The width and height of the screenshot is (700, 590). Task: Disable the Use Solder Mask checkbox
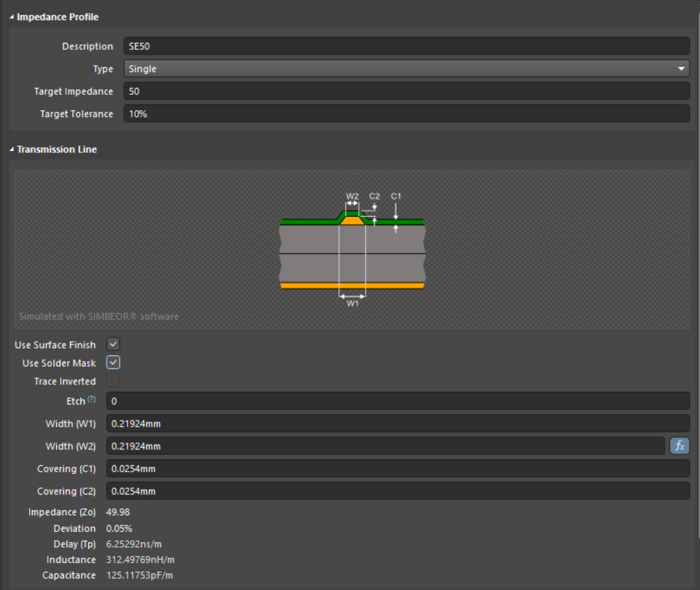point(114,363)
